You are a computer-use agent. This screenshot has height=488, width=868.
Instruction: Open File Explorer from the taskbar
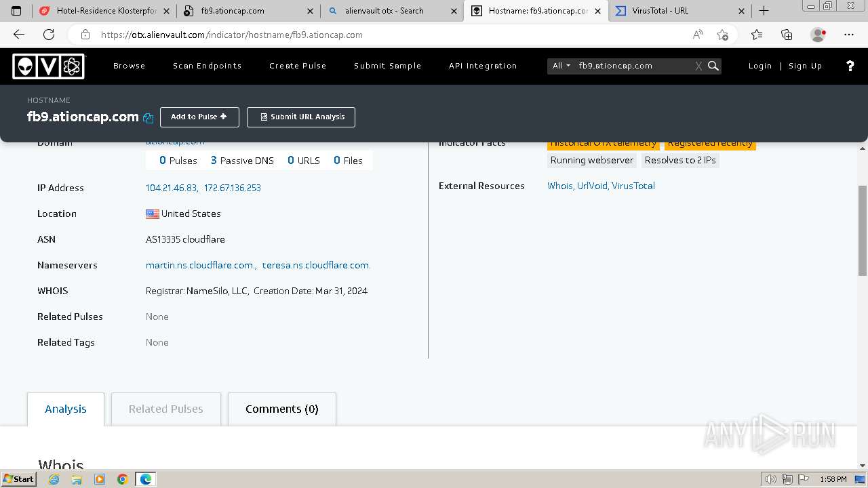[x=77, y=479]
